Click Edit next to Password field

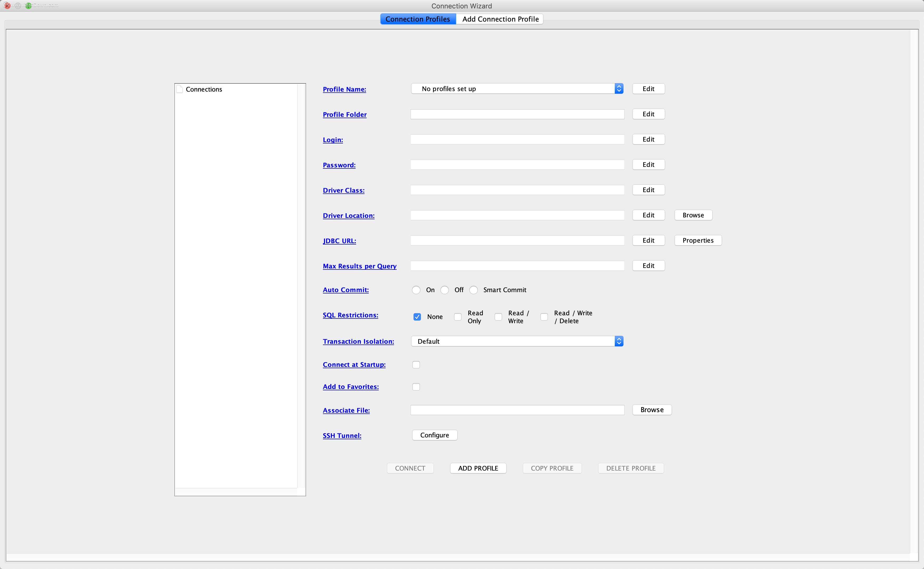pos(648,164)
